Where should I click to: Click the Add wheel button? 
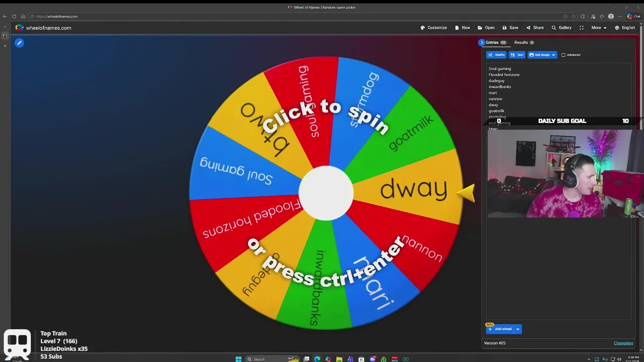tap(500, 329)
